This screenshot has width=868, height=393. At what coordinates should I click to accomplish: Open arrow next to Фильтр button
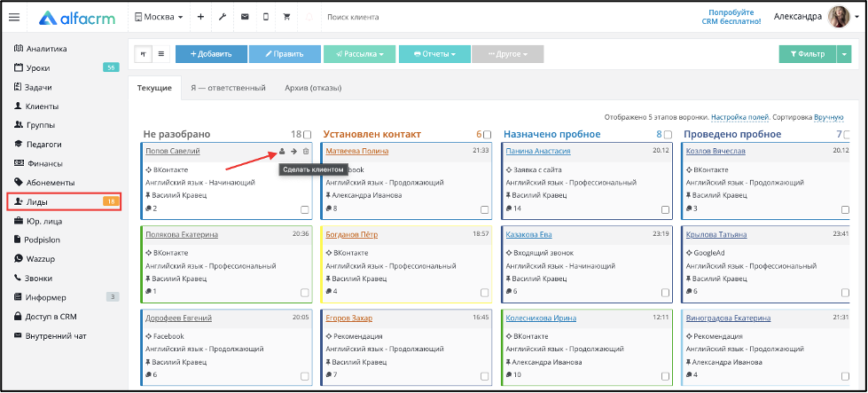click(844, 54)
